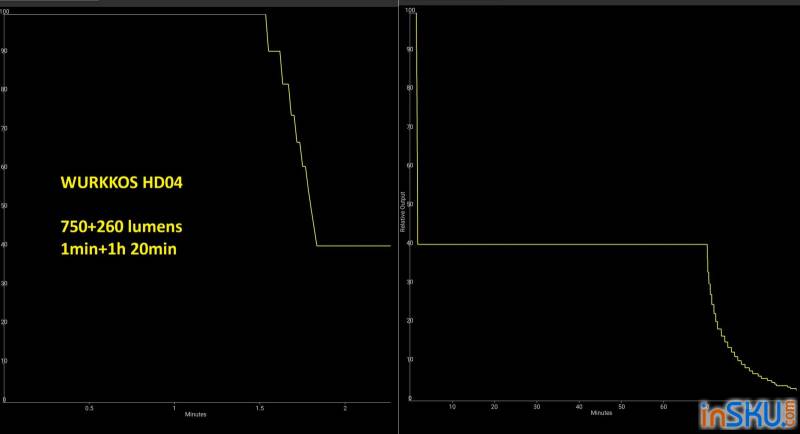
Task: Click the 10 tick on right graph x-axis
Action: tap(452, 406)
